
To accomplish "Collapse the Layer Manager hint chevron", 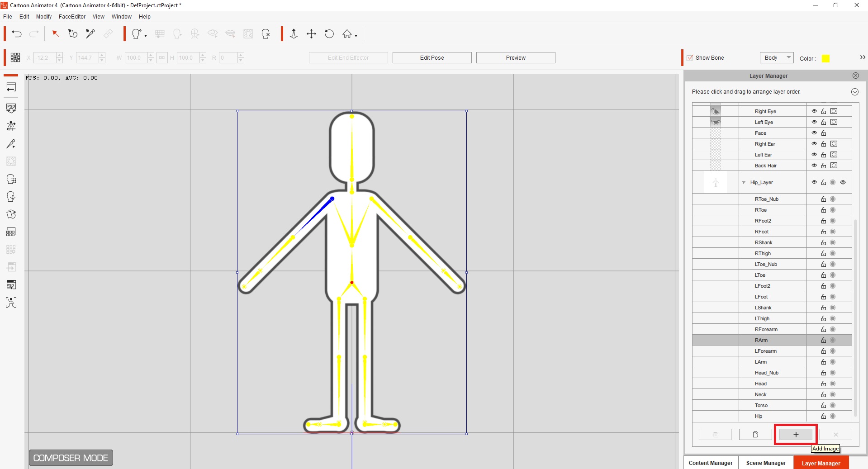I will point(855,92).
